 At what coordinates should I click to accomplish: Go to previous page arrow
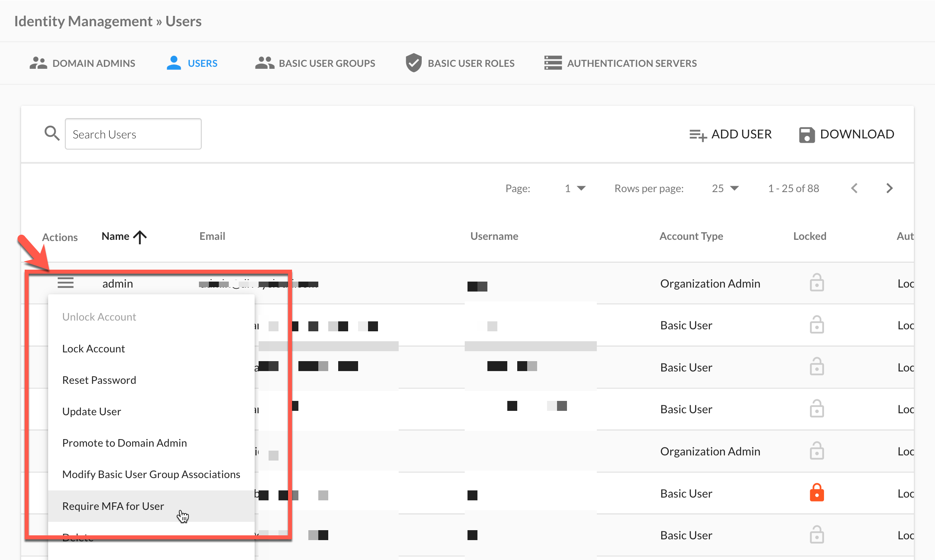coord(854,188)
